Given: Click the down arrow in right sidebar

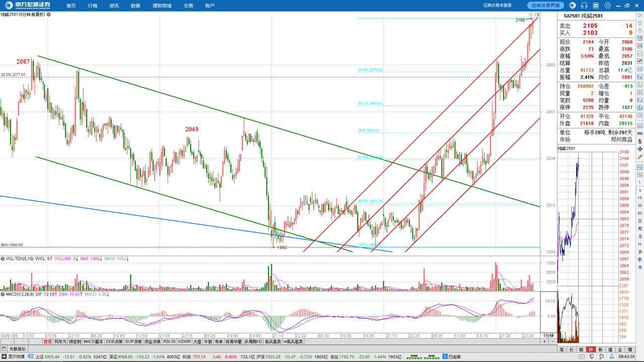Looking at the screenshot, I should 639,30.
